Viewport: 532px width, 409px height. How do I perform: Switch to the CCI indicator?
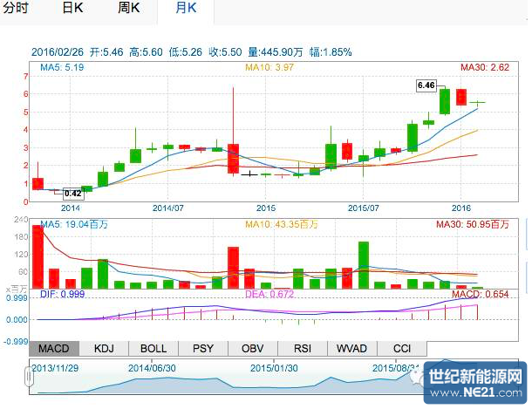(402, 348)
